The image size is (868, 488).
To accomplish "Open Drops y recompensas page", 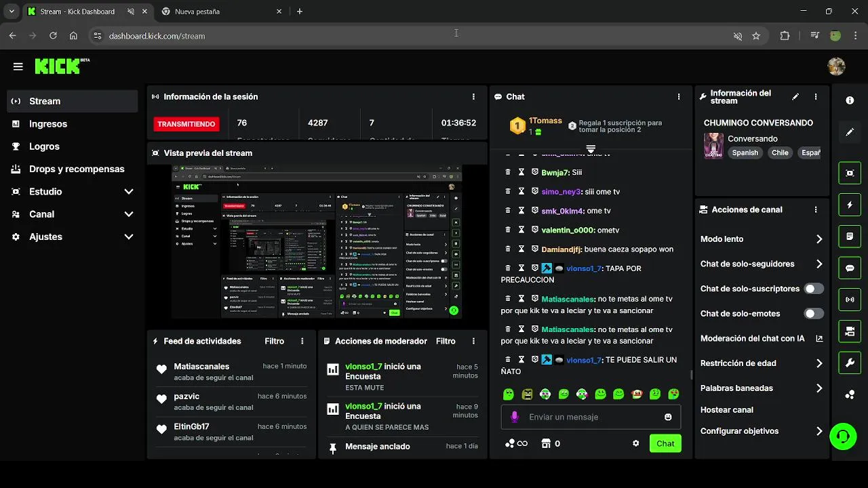I will (73, 169).
